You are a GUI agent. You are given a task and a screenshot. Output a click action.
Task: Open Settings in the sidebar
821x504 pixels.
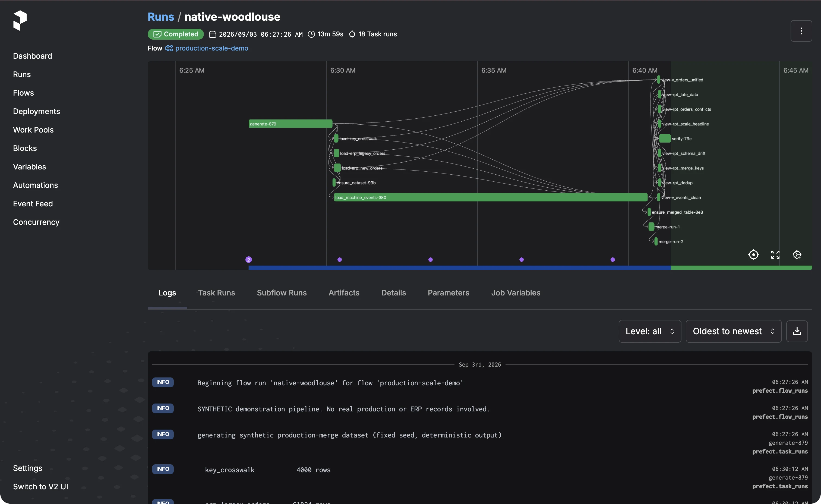click(28, 468)
